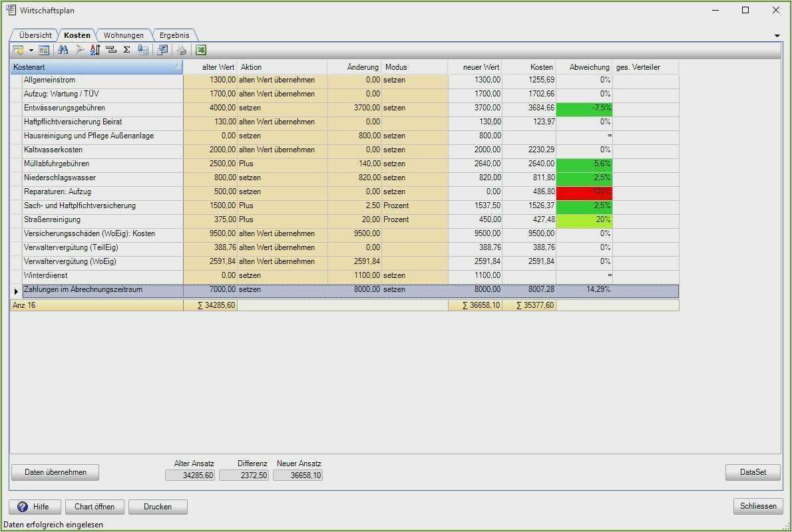Click the Neuer Ansatz value field
Image resolution: width=792 pixels, height=532 pixels.
click(297, 475)
